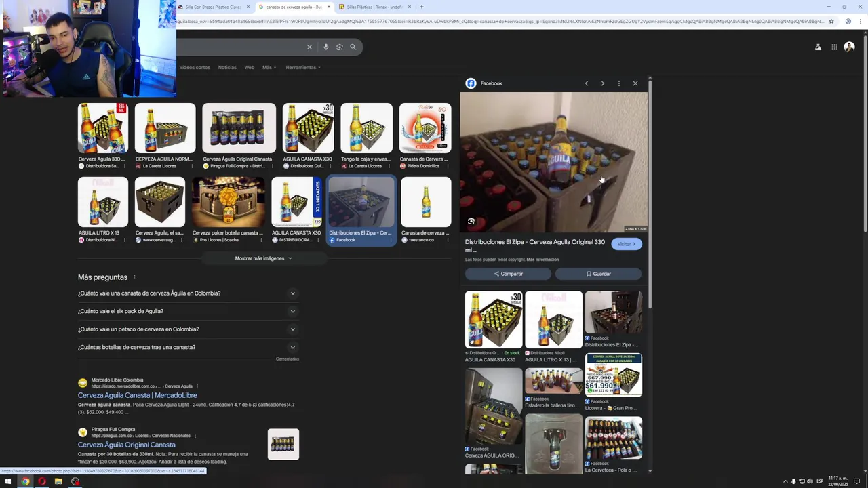Open Cerveza Águila Original Canasta link
868x488 pixels.
[x=127, y=445]
